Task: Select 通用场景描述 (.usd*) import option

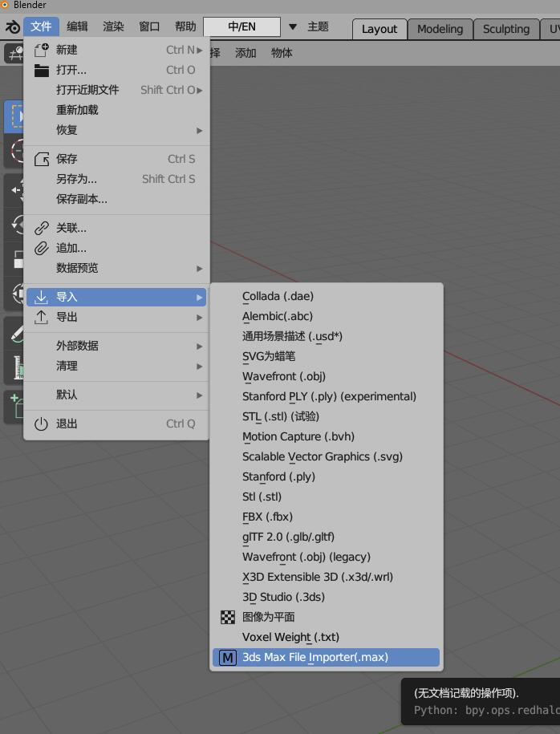Action: click(326, 337)
